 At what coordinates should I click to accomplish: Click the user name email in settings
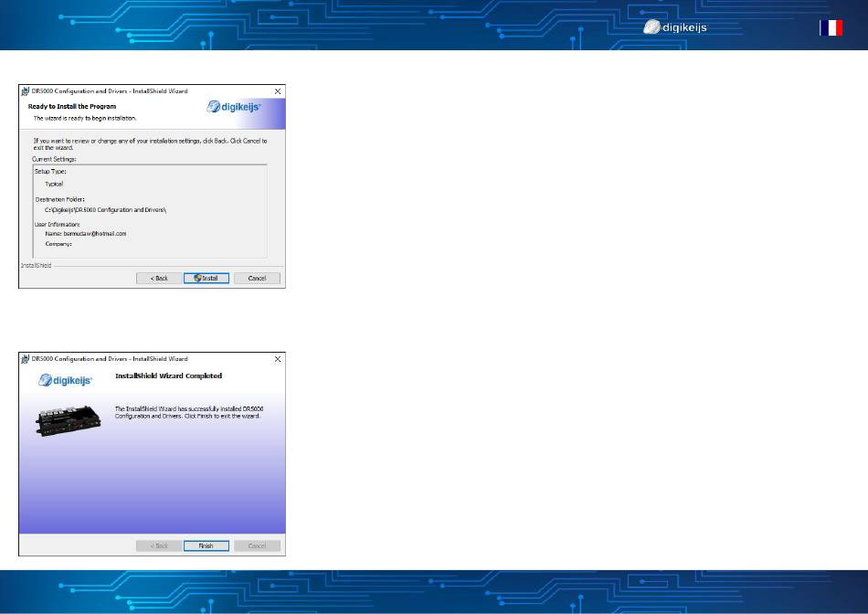(86, 234)
